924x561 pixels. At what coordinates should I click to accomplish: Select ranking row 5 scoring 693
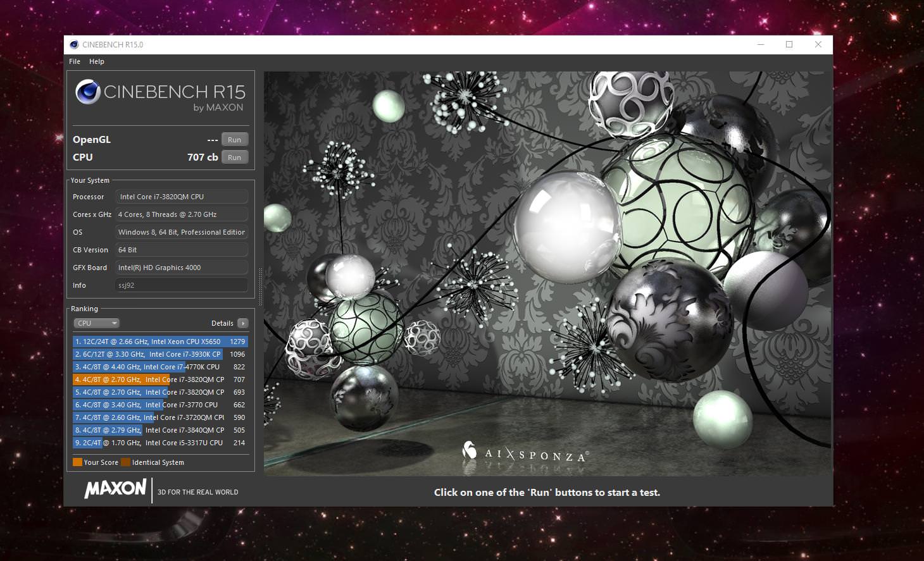click(x=160, y=392)
